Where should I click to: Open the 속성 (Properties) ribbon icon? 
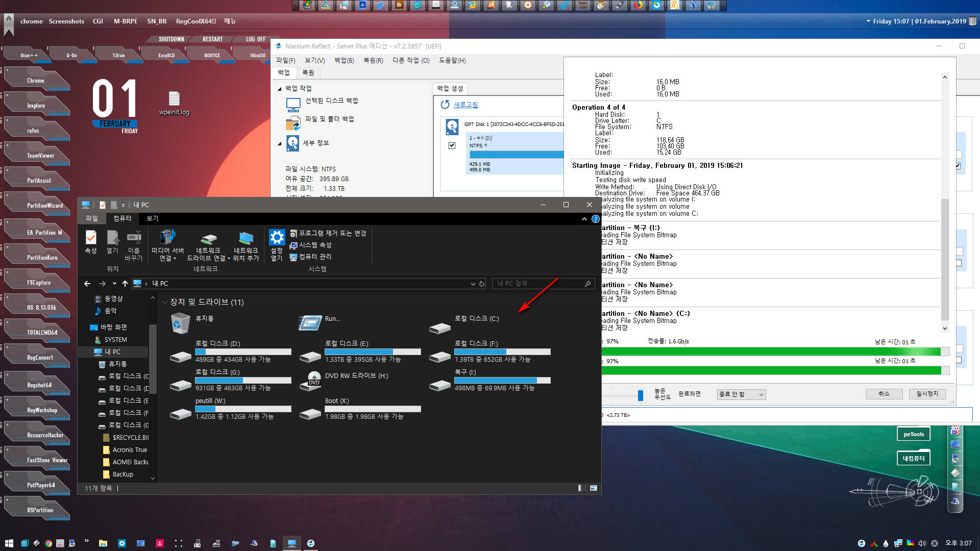tap(91, 242)
